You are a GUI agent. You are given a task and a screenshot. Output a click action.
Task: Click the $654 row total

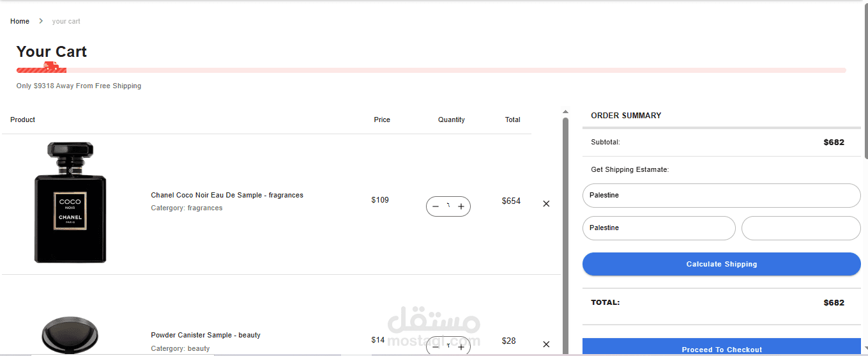(511, 201)
